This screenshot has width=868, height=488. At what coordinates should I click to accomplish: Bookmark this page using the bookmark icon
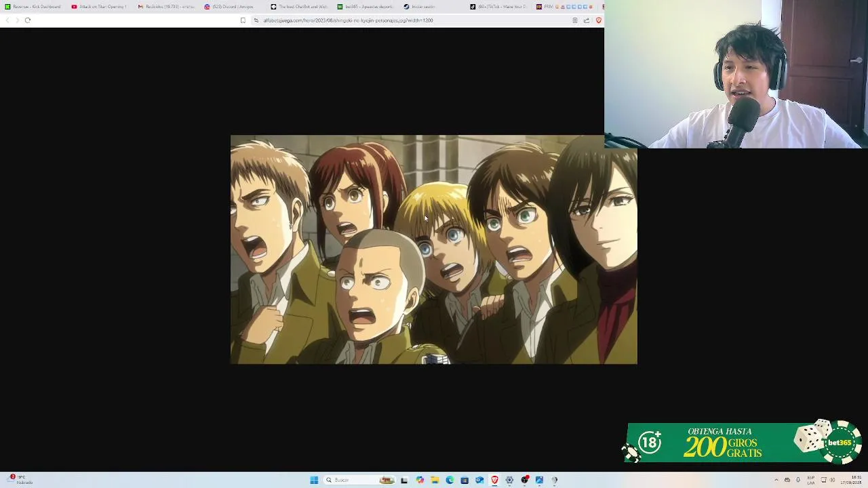coord(243,20)
